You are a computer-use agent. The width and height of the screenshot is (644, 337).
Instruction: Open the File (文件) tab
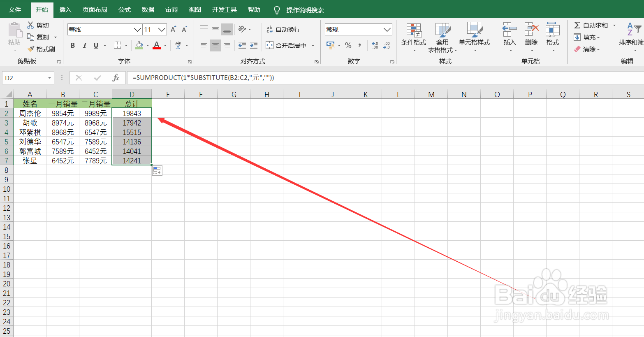[x=15, y=9]
